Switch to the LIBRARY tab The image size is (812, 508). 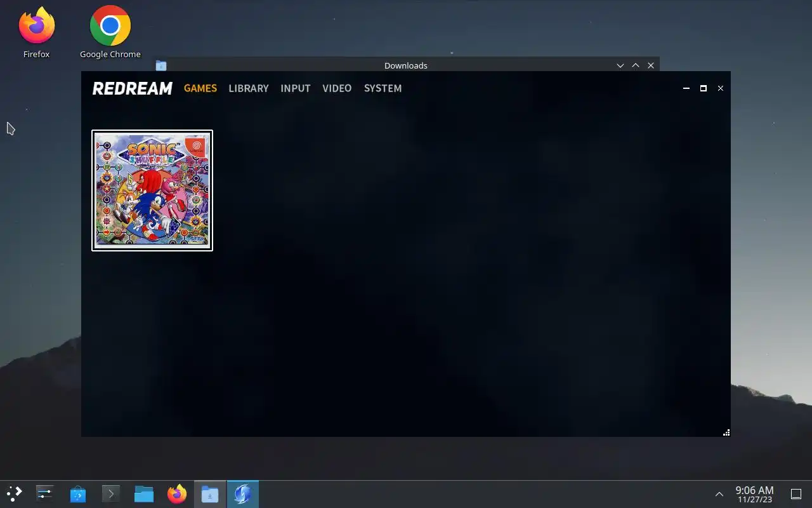pyautogui.click(x=249, y=88)
